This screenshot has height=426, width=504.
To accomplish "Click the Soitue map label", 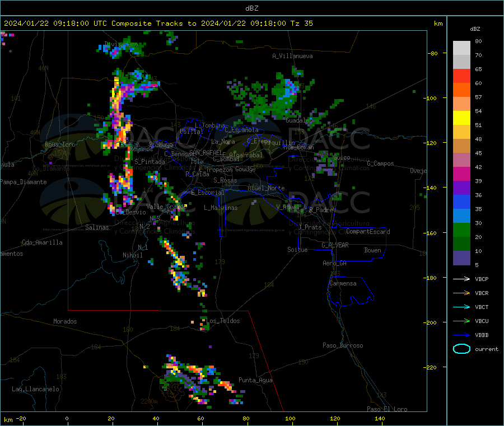I will [x=297, y=250].
